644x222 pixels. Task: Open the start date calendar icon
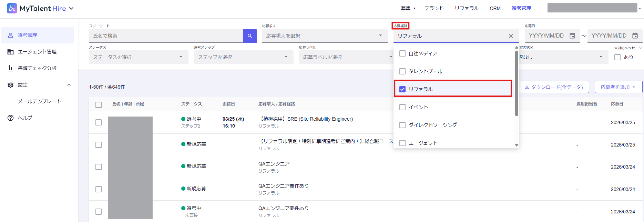pos(572,36)
